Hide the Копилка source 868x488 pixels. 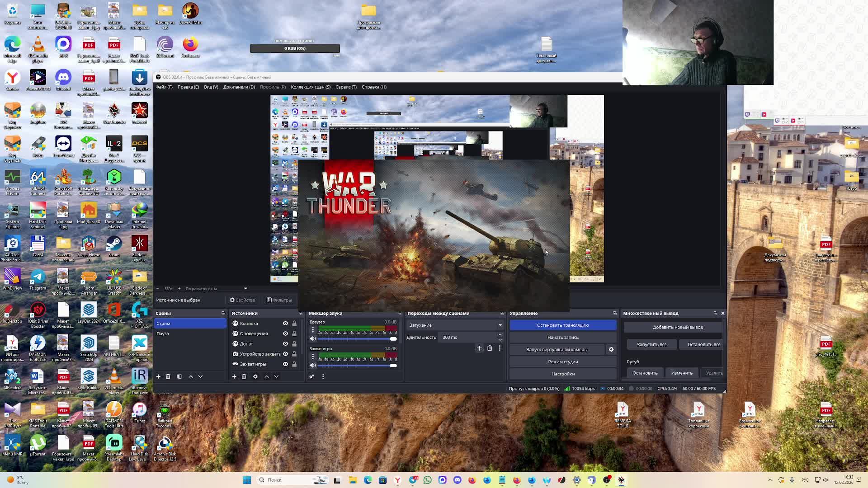click(x=285, y=324)
